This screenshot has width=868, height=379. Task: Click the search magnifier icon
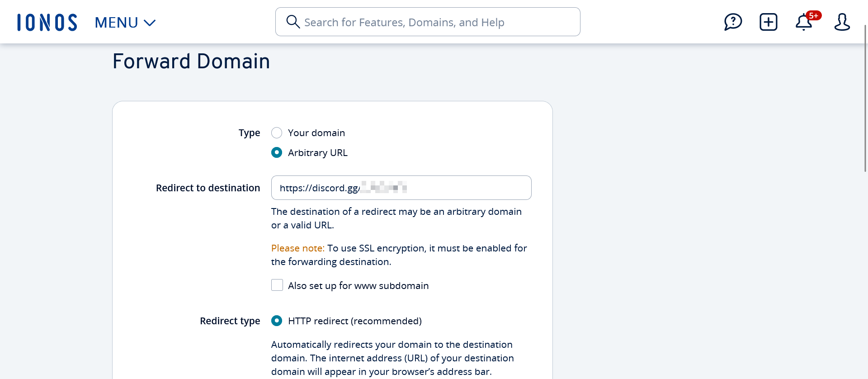293,22
